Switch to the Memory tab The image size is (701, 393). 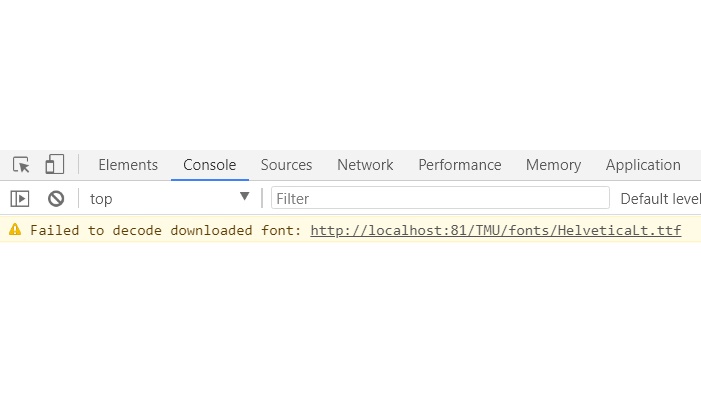(553, 165)
